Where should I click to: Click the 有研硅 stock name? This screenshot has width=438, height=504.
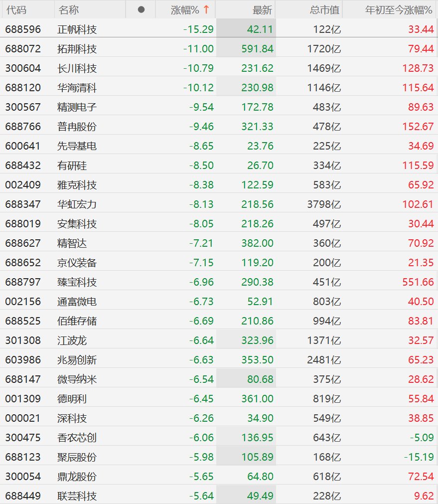point(72,166)
